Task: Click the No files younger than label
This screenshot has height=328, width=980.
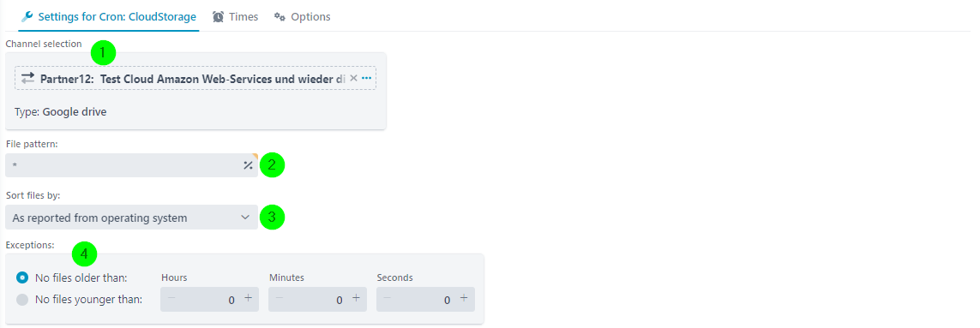Action: (89, 299)
